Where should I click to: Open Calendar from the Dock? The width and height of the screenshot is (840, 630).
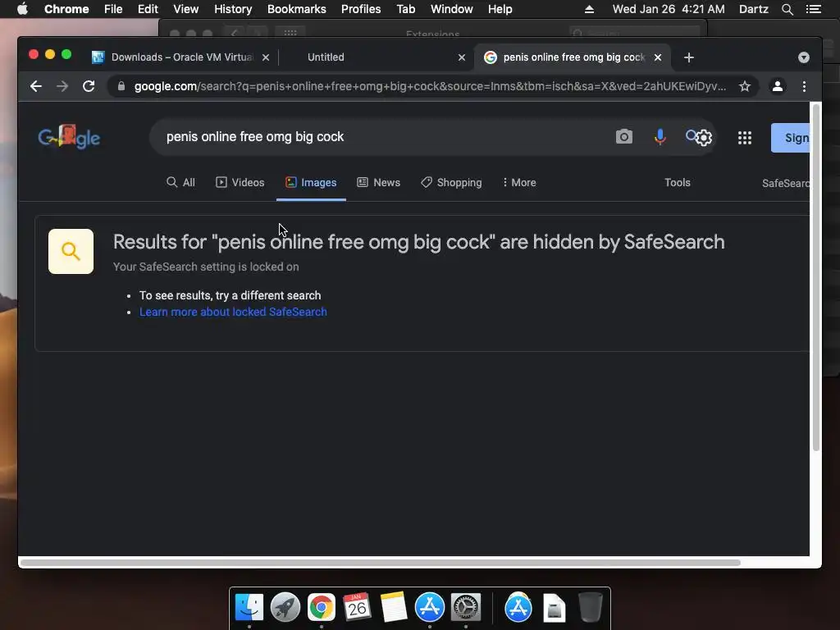click(x=358, y=608)
